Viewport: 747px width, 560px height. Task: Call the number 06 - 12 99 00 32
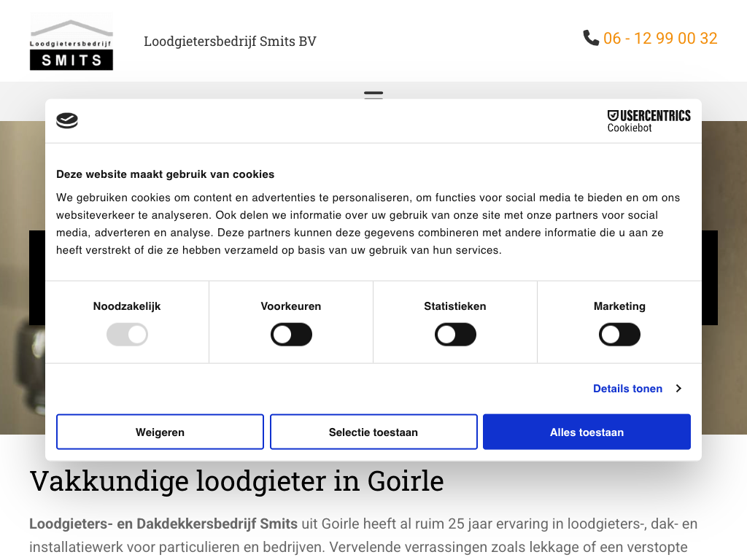point(660,39)
